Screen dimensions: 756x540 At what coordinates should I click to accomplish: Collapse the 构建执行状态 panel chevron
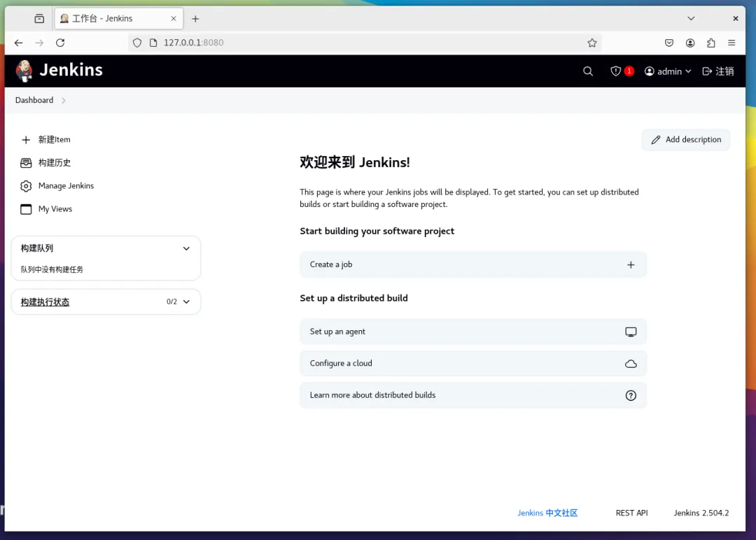click(186, 302)
